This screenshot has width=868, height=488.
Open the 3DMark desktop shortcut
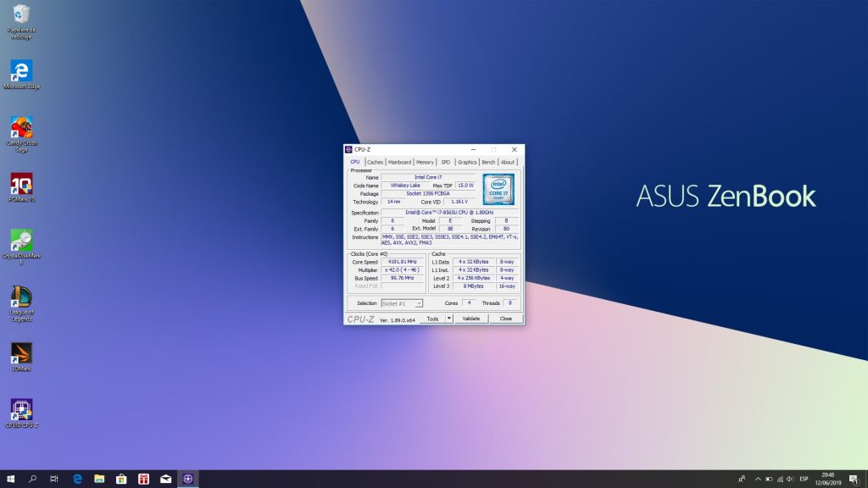coord(21,354)
